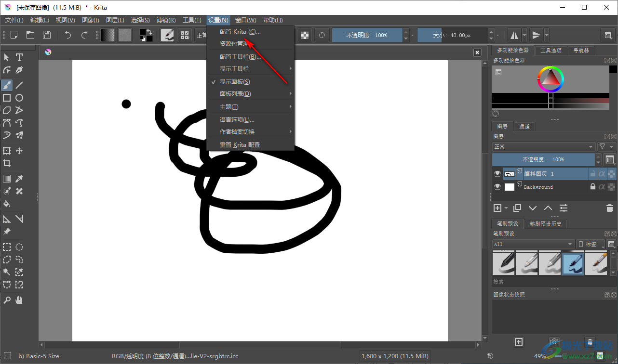
Task: Toggle alpha lock on Background layer
Action: (611, 187)
